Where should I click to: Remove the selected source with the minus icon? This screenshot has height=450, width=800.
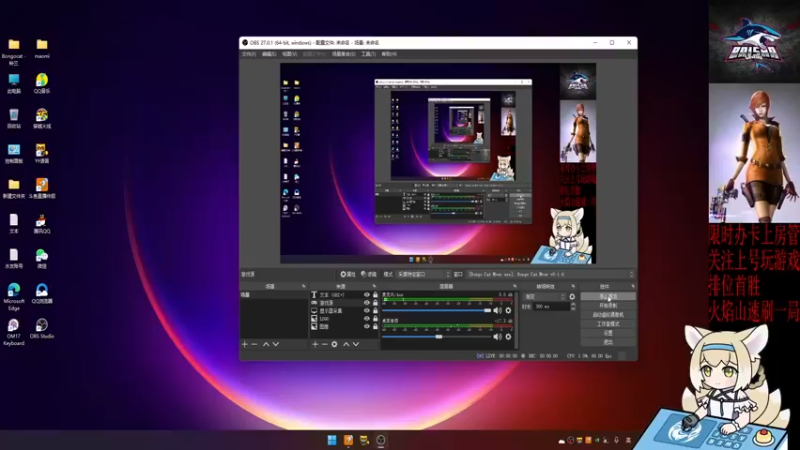tap(324, 344)
